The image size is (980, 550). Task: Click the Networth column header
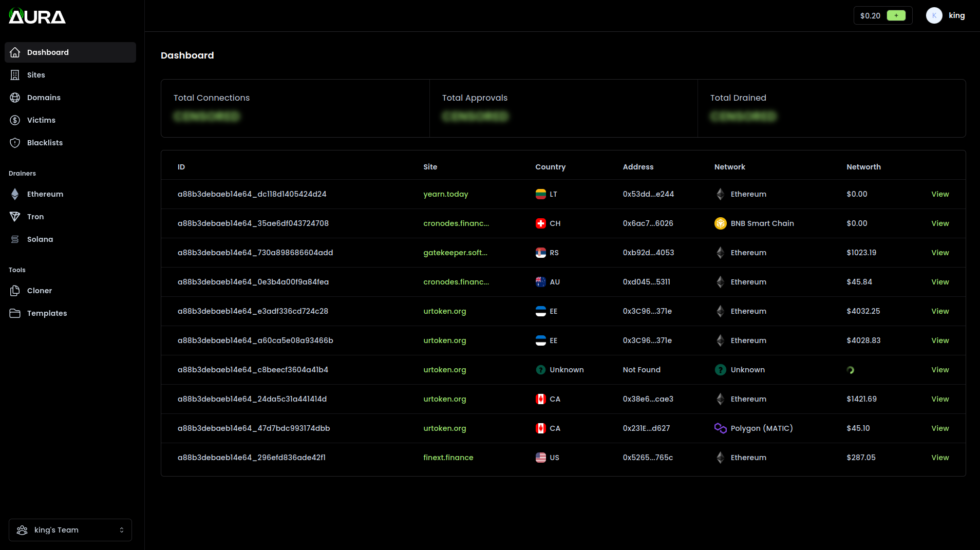[863, 167]
